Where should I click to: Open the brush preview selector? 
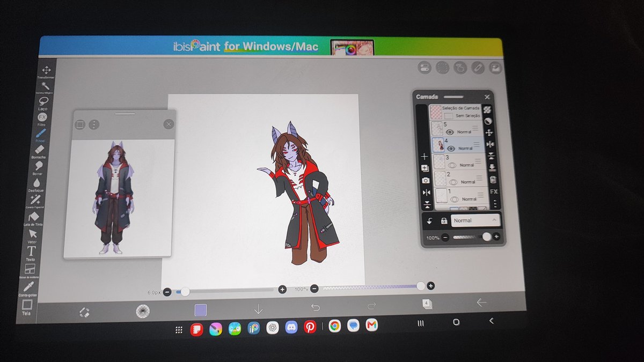click(x=142, y=311)
